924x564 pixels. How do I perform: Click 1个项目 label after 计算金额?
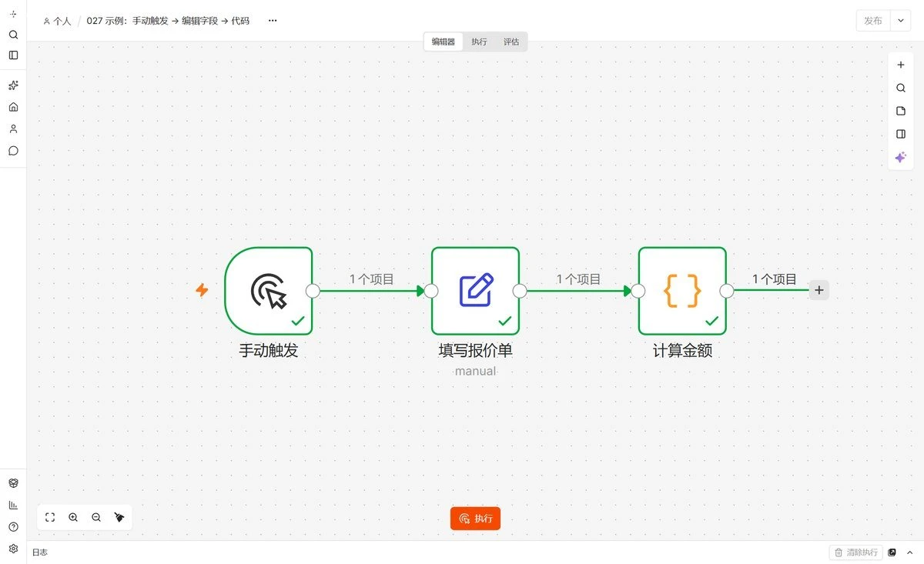(774, 279)
